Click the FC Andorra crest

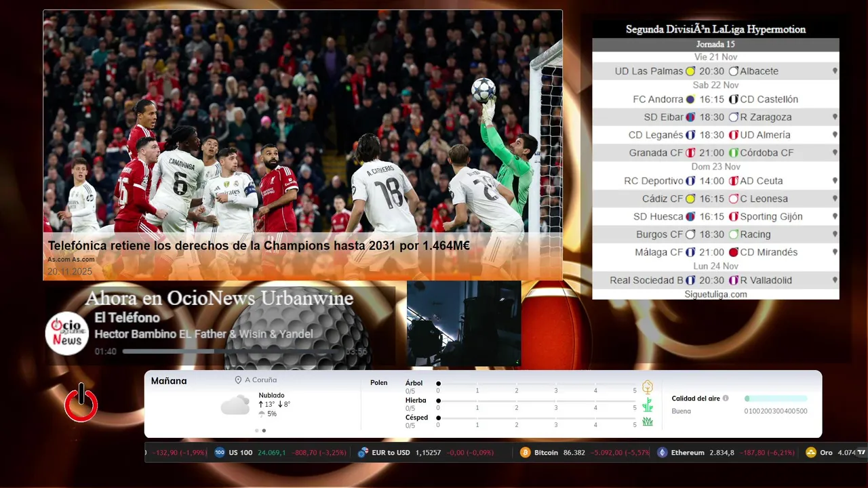click(690, 100)
